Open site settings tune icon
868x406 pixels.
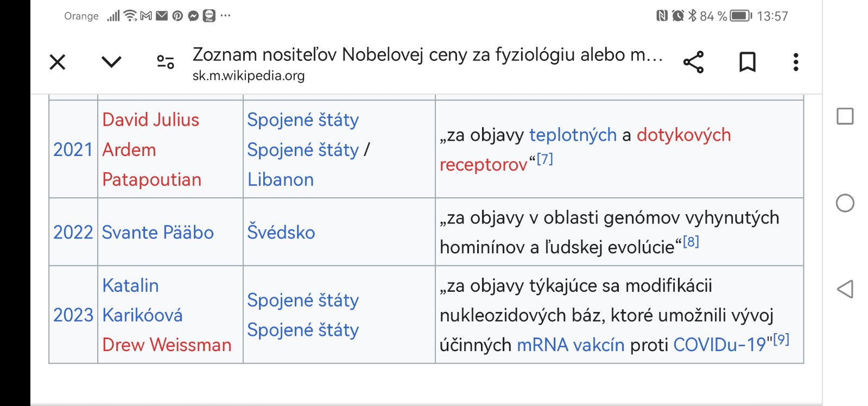(166, 62)
